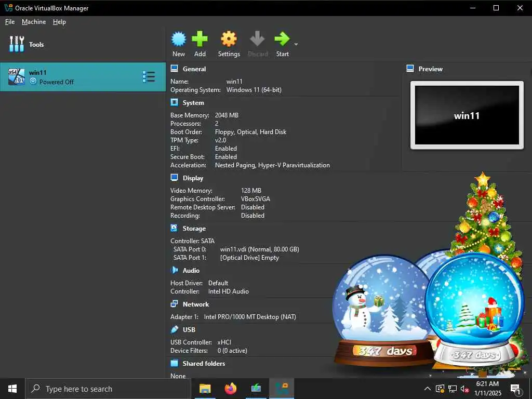
Task: Click the Audio section speaker icon
Action: pos(174,270)
